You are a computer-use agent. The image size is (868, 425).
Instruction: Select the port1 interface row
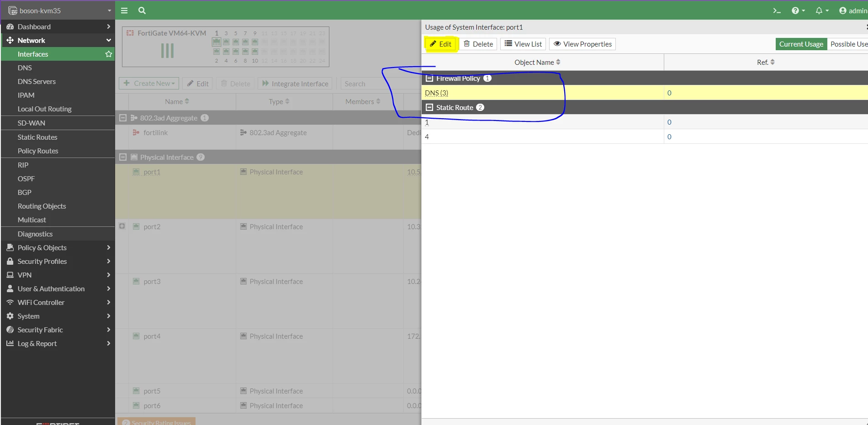pyautogui.click(x=268, y=191)
